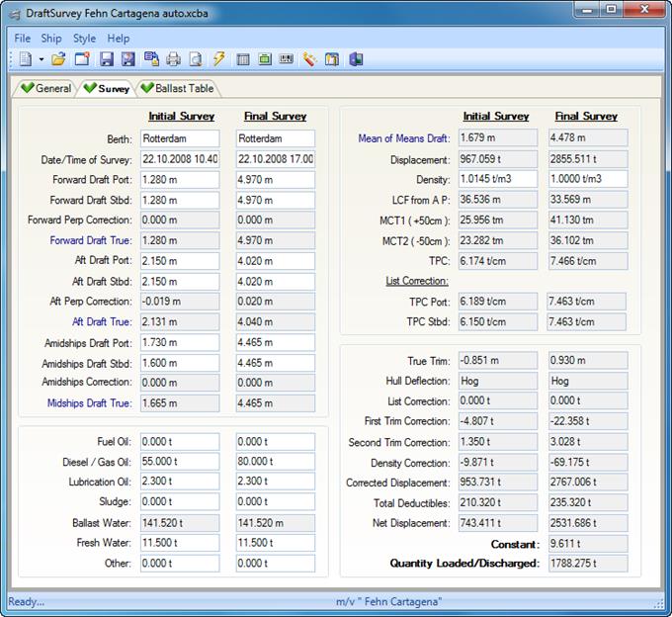Switch to the General tab

click(45, 88)
